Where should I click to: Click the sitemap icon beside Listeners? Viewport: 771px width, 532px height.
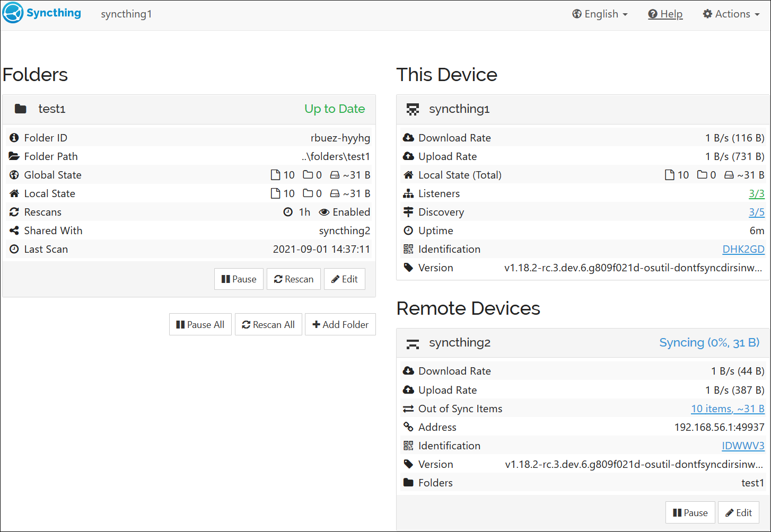point(408,193)
